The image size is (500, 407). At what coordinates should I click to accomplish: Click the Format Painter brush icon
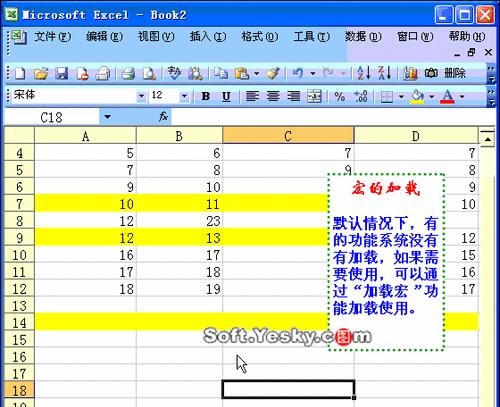tap(273, 73)
